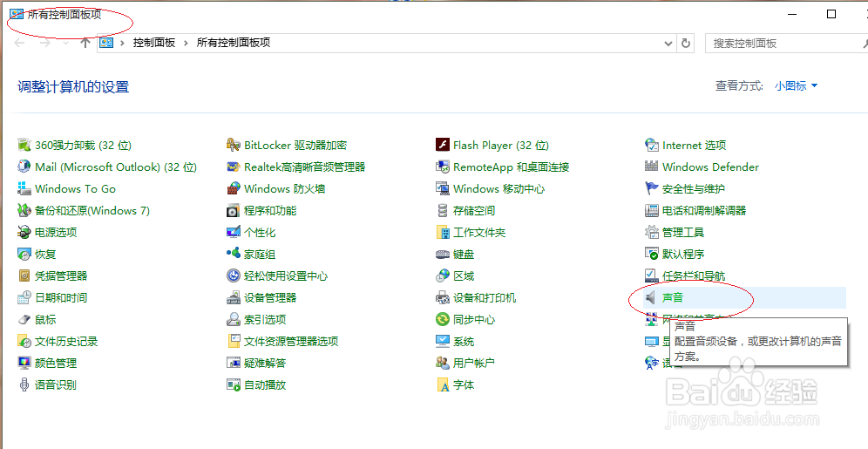Open the 凭据管理器 safe icon

[x=24, y=276]
